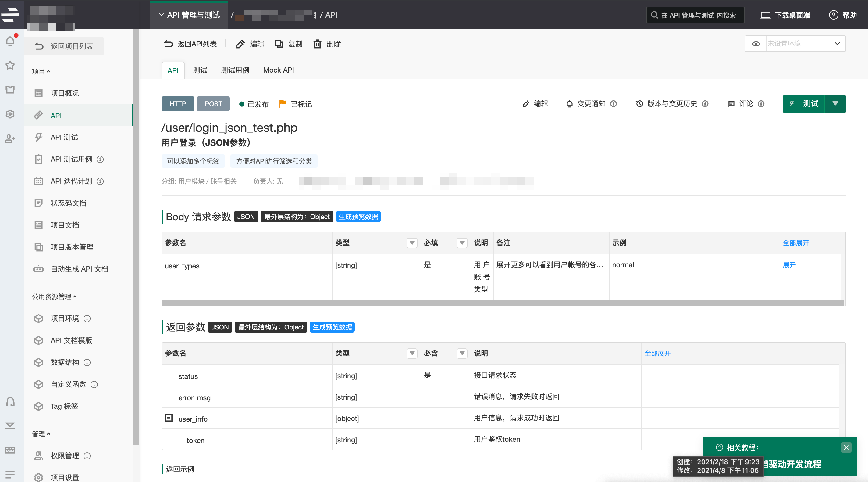The image size is (868, 482).
Task: Click the info icon beside 评论
Action: [x=761, y=103]
